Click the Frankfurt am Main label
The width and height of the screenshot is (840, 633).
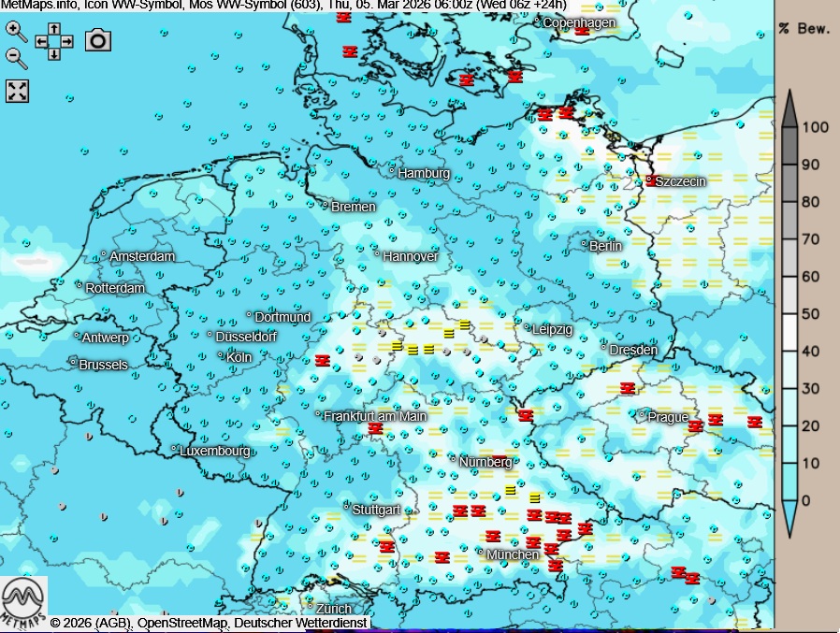[374, 415]
